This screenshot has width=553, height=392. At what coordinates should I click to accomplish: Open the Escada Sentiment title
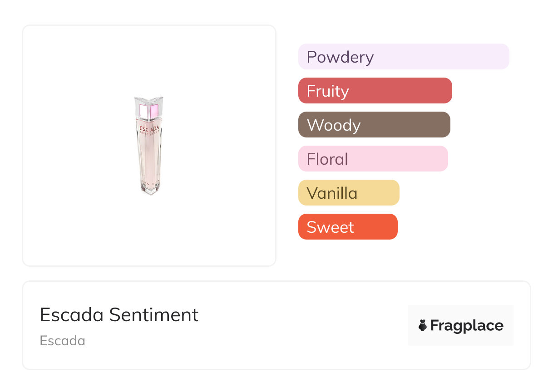coord(119,315)
